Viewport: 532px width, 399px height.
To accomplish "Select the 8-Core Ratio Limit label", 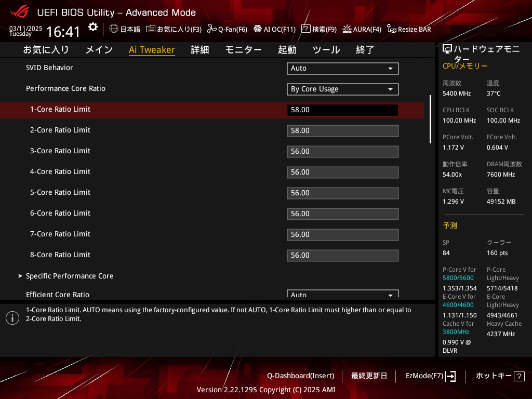I will 60,255.
